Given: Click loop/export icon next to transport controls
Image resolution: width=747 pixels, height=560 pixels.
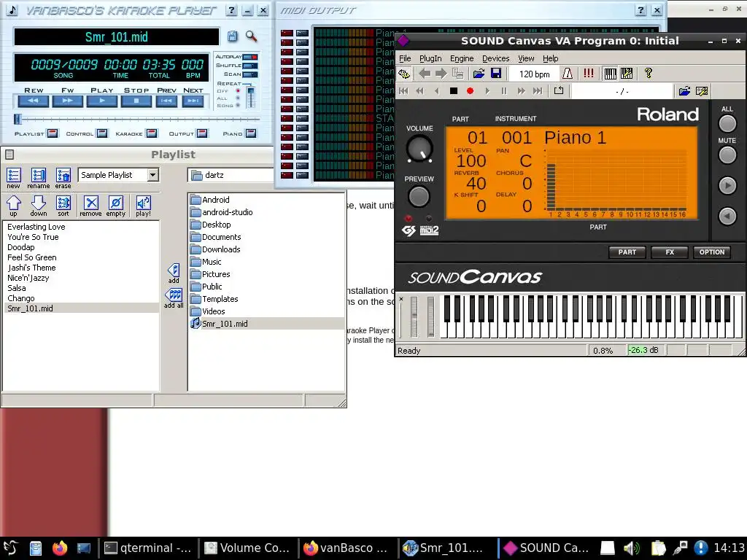Looking at the screenshot, I should pyautogui.click(x=559, y=90).
